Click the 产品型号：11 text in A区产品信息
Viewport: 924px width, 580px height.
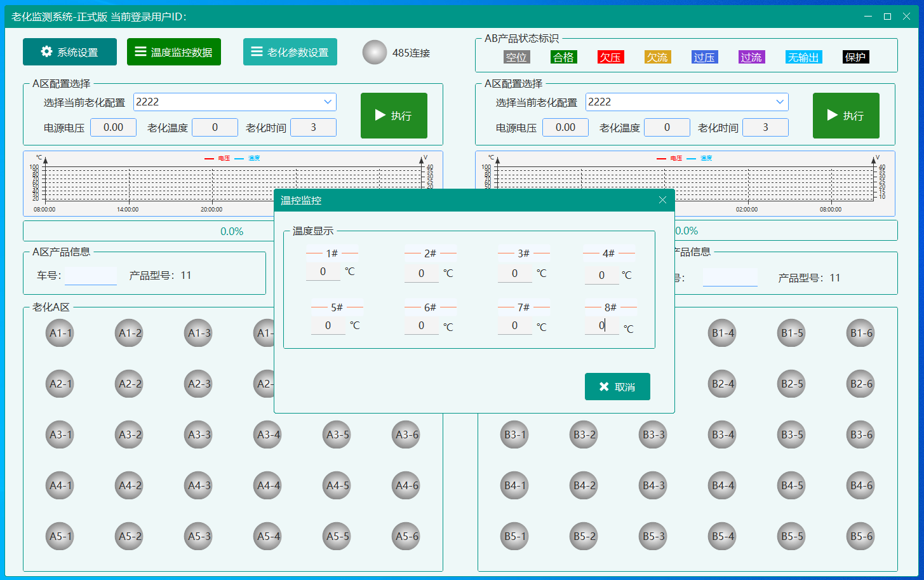click(160, 276)
